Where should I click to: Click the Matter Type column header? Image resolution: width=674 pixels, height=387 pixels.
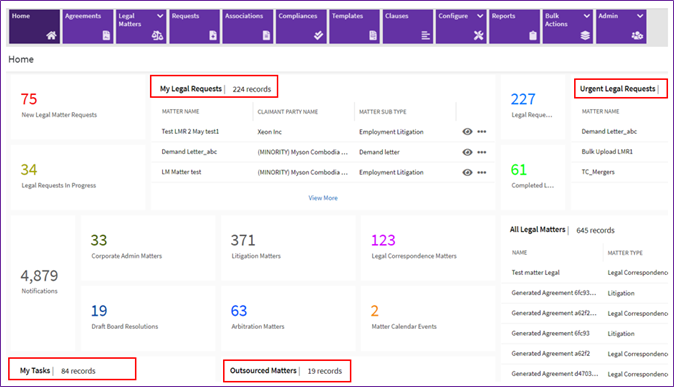[625, 253]
